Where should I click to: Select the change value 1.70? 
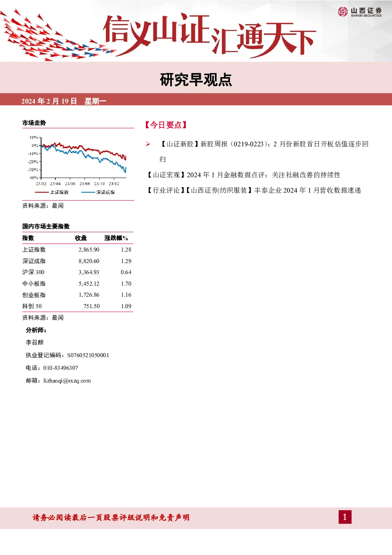pyautogui.click(x=126, y=284)
